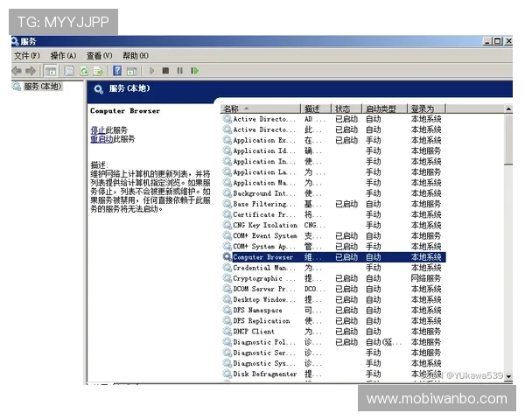Click the Export List toolbar icon
Viewport: 525px width, 420px height.
[98, 71]
